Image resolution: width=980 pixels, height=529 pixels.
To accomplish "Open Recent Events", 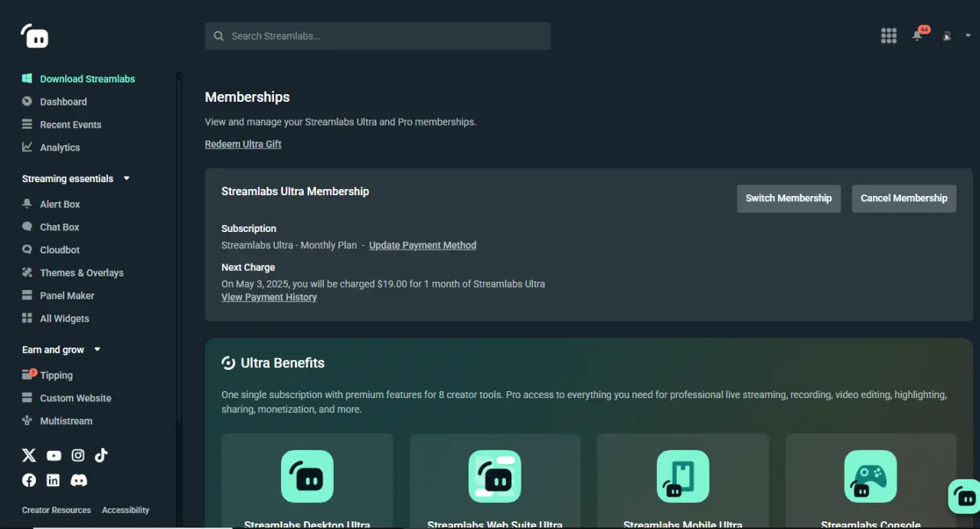I will (70, 125).
